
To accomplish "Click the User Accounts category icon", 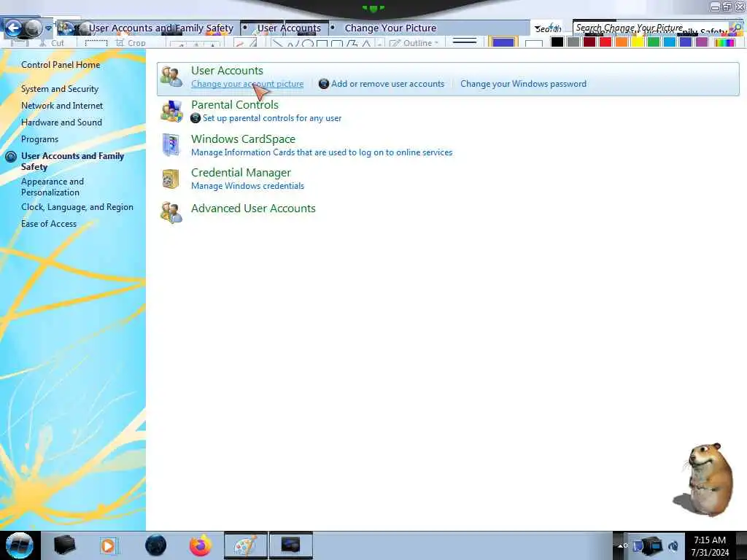I will click(171, 77).
